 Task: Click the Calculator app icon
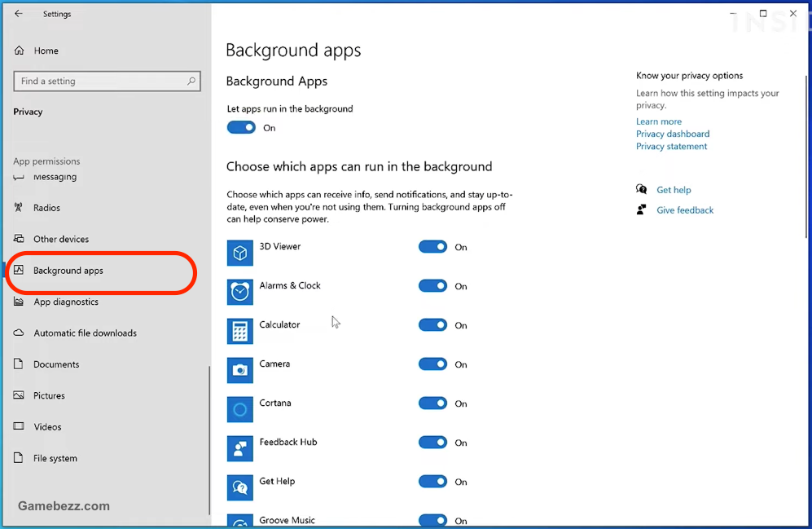point(239,331)
